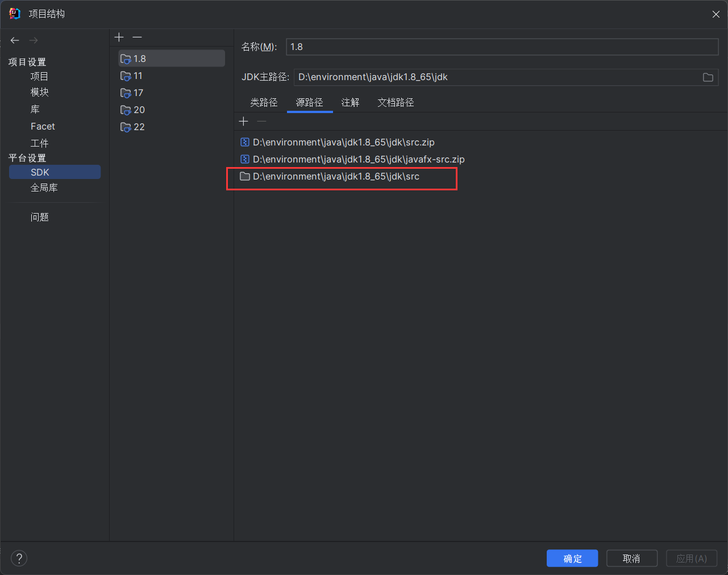Select javafx-src.zip source path entry
This screenshot has width=728, height=575.
(352, 159)
